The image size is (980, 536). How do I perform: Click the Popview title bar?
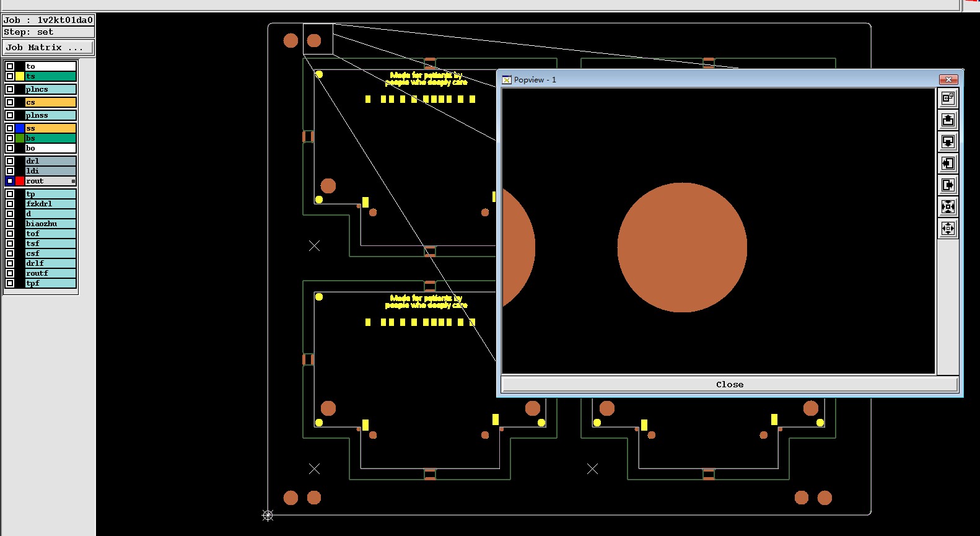(x=730, y=79)
